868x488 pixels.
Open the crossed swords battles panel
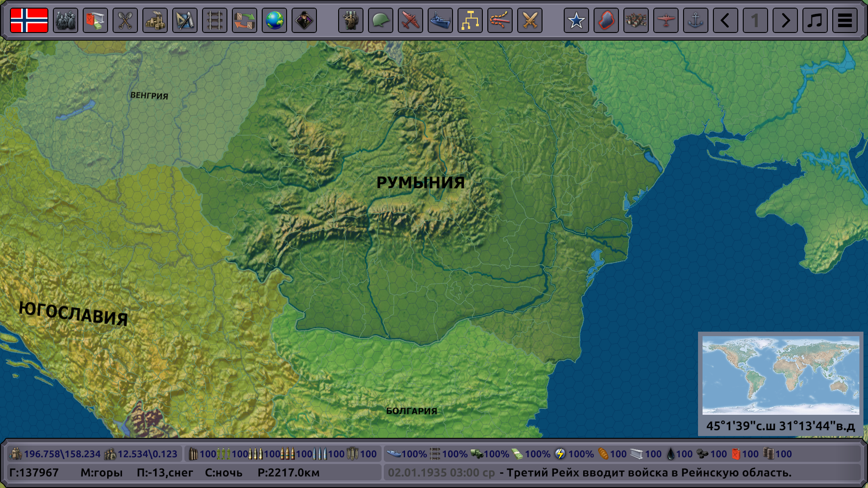tap(529, 20)
